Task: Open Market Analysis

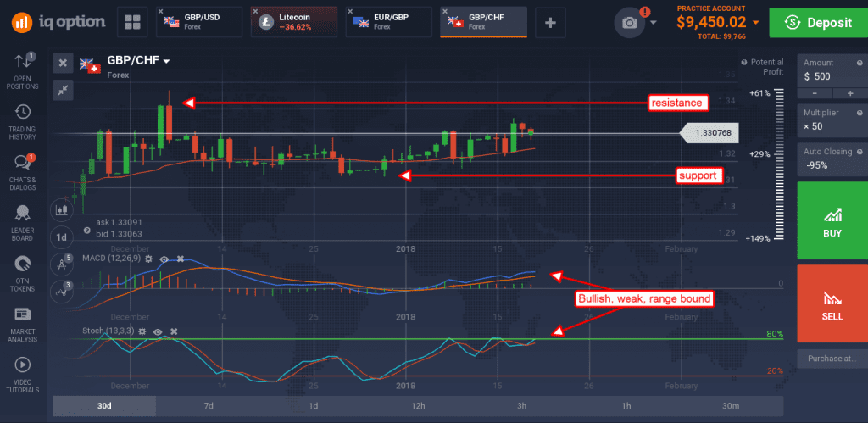Action: (x=23, y=324)
